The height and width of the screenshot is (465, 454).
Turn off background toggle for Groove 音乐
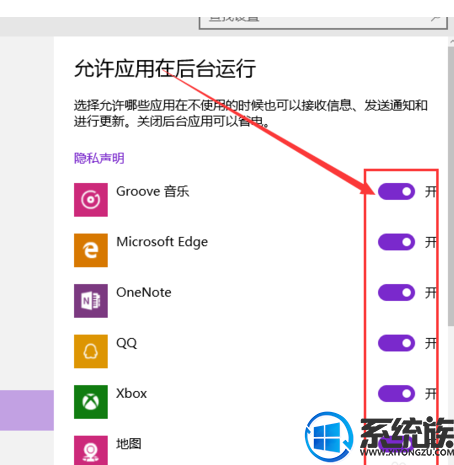(396, 191)
